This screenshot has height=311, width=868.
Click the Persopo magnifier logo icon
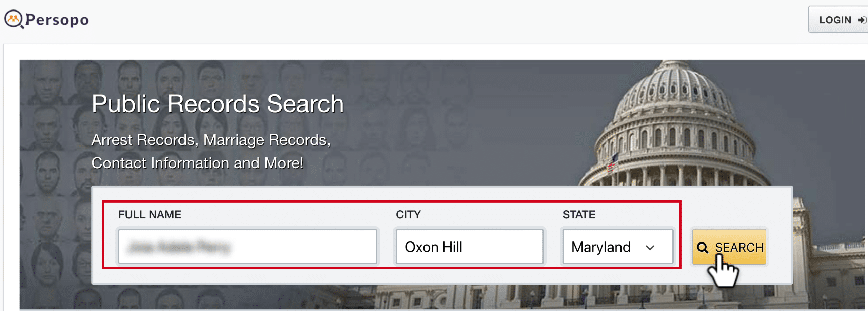(x=14, y=19)
